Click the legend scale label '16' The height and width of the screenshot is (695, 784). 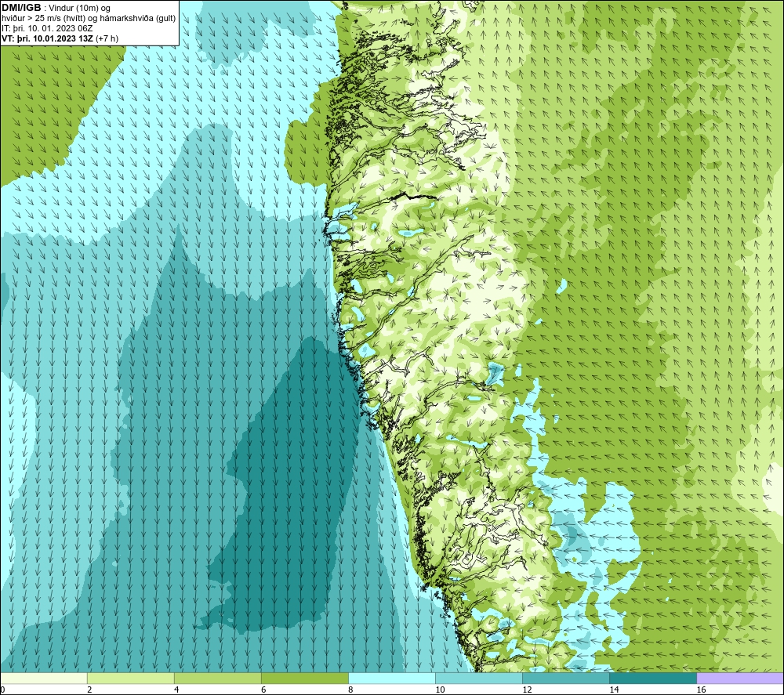click(x=701, y=690)
